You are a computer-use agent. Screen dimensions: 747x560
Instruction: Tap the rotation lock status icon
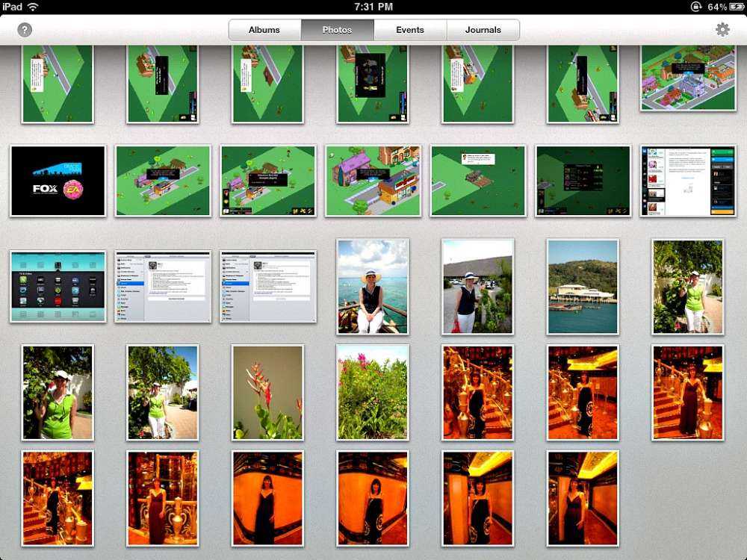coord(696,7)
